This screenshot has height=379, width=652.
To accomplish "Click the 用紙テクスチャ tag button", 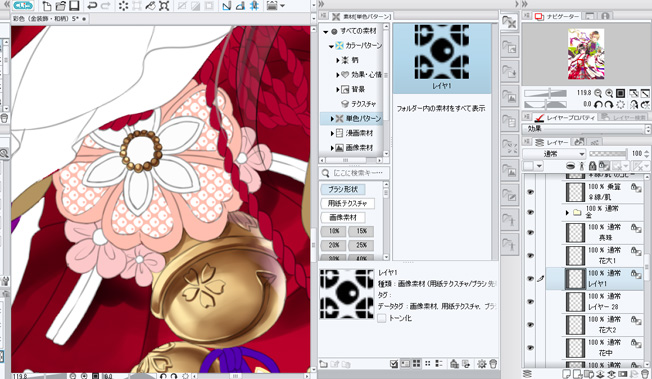I will (348, 203).
